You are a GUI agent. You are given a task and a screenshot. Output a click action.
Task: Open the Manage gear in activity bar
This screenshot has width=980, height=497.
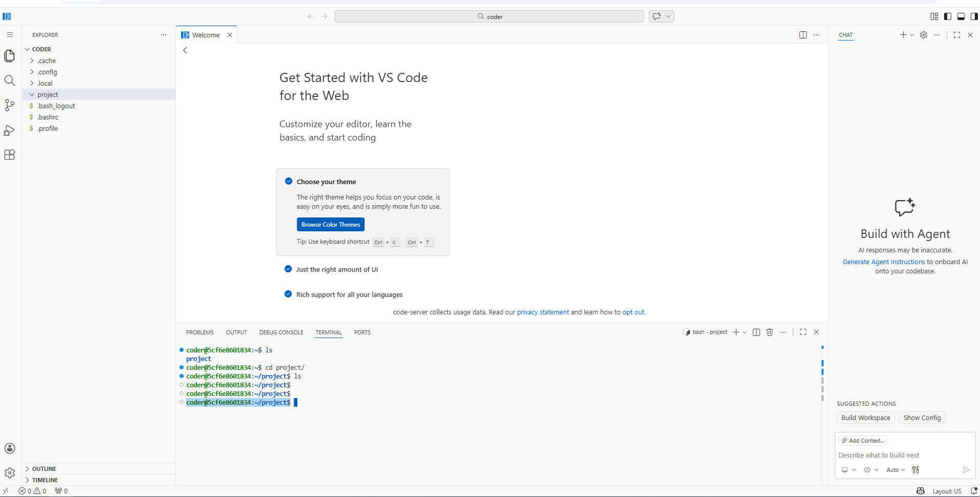(x=10, y=473)
